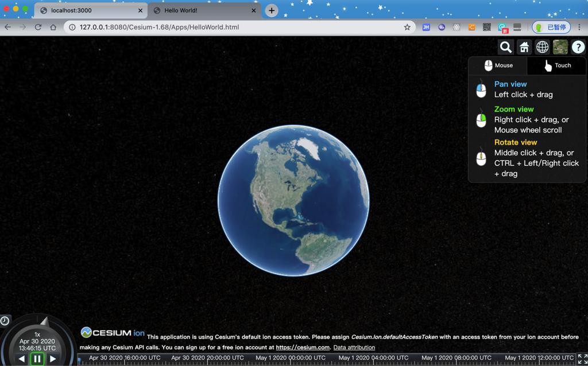
Task: Switch to Mouse instructions tab
Action: click(x=498, y=65)
